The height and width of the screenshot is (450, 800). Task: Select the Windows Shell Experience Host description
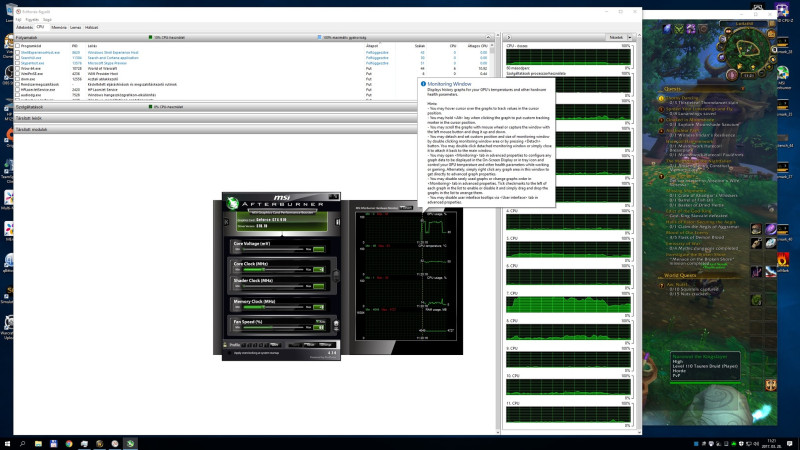point(113,53)
